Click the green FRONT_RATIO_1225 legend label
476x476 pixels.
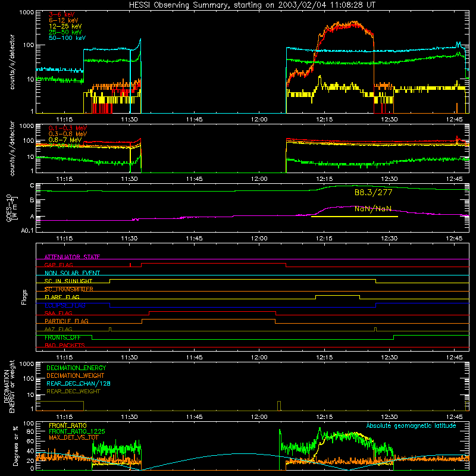pos(77,431)
